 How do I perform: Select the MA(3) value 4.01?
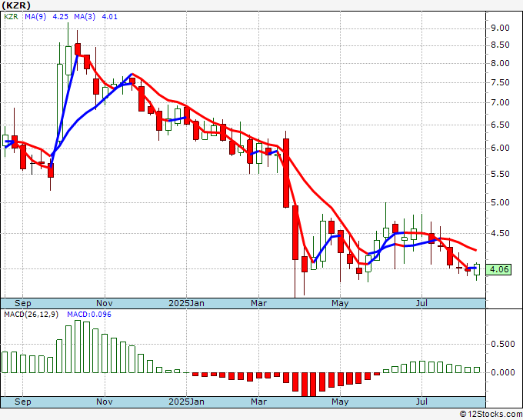[x=109, y=17]
